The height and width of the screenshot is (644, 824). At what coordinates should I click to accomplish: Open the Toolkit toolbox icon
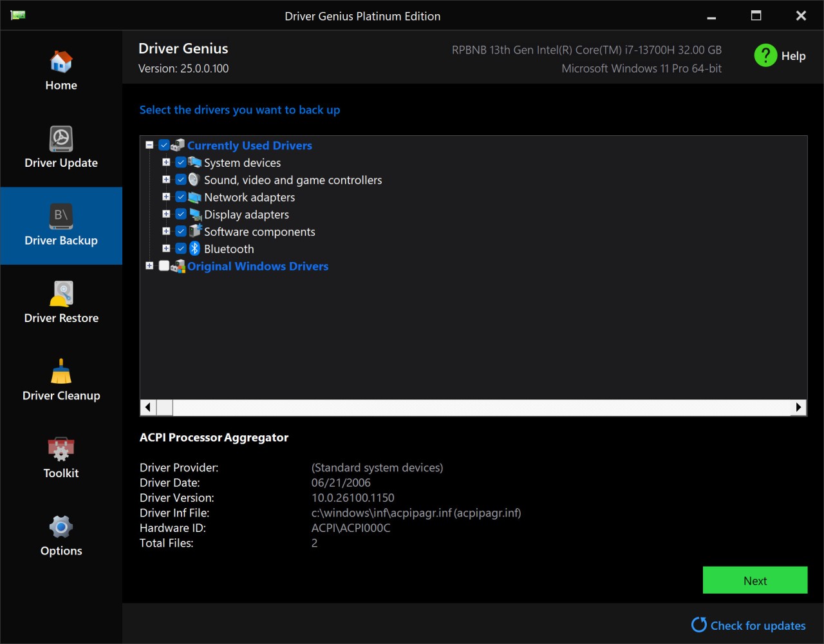pyautogui.click(x=61, y=450)
